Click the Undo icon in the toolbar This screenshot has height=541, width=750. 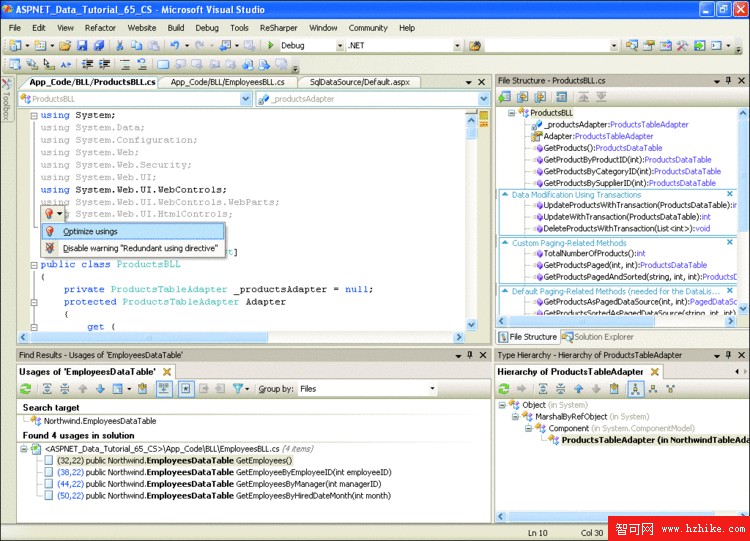point(174,46)
